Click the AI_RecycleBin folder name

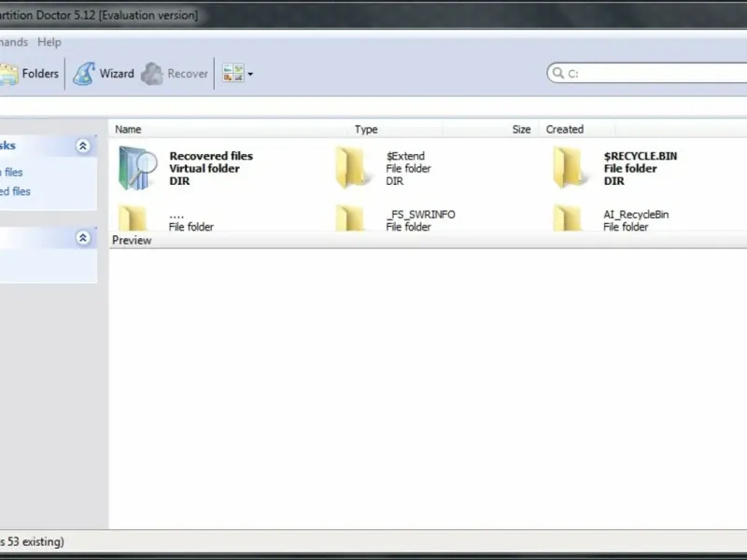coord(636,215)
